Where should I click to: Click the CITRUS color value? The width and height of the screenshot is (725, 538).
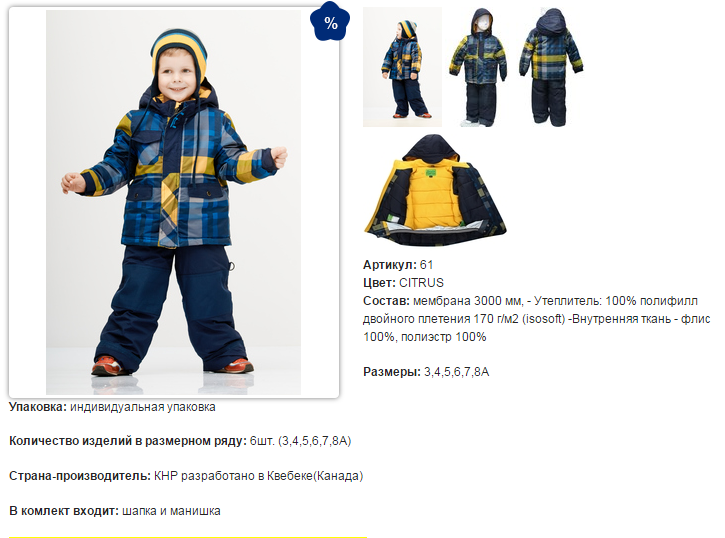(421, 283)
